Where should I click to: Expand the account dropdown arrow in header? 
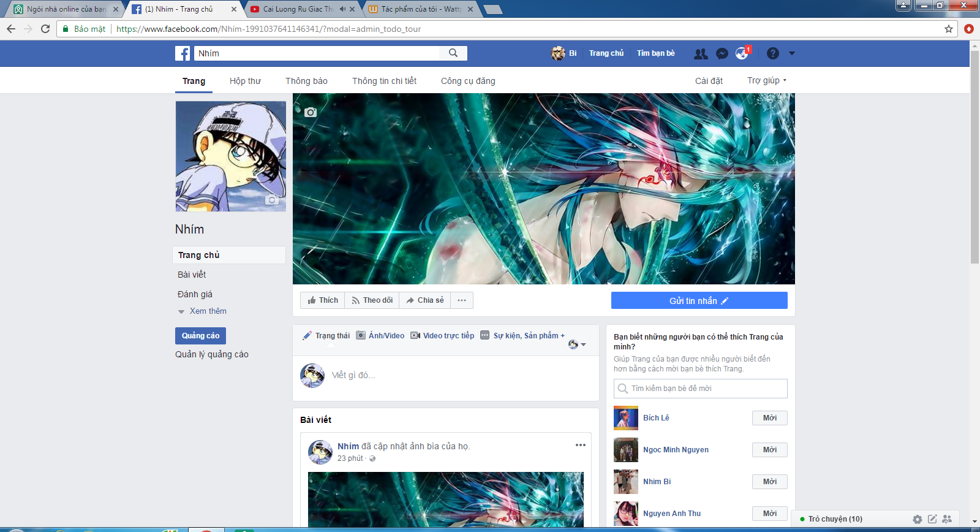(x=792, y=53)
